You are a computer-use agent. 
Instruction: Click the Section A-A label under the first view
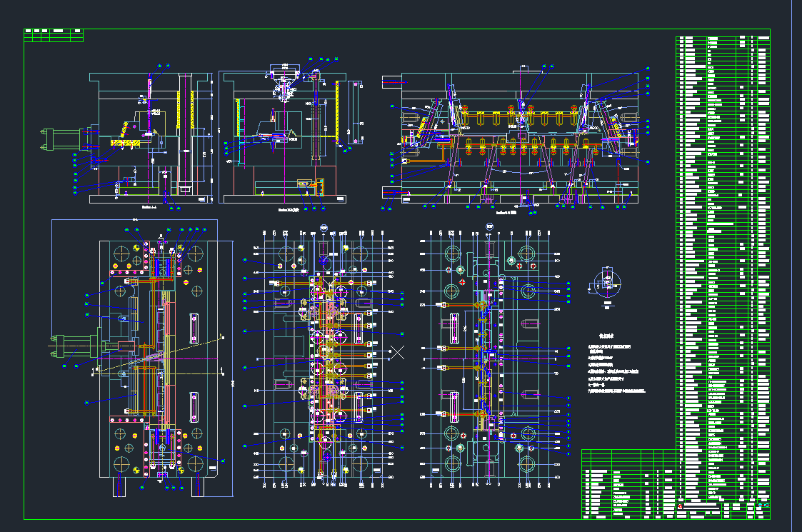pyautogui.click(x=149, y=206)
